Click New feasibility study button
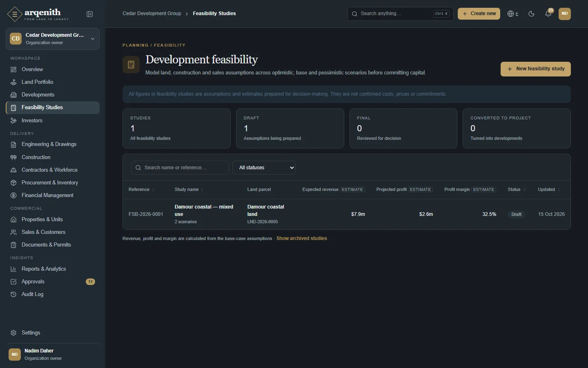 pyautogui.click(x=536, y=69)
